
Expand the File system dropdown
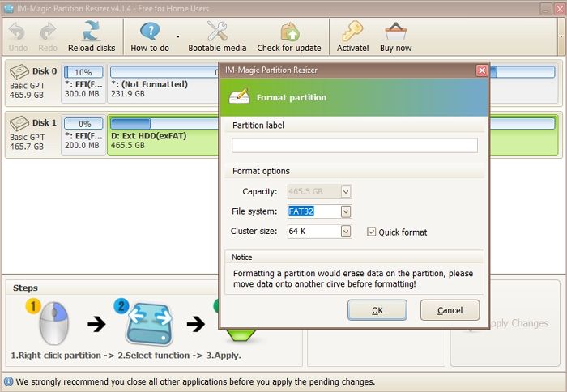point(346,211)
